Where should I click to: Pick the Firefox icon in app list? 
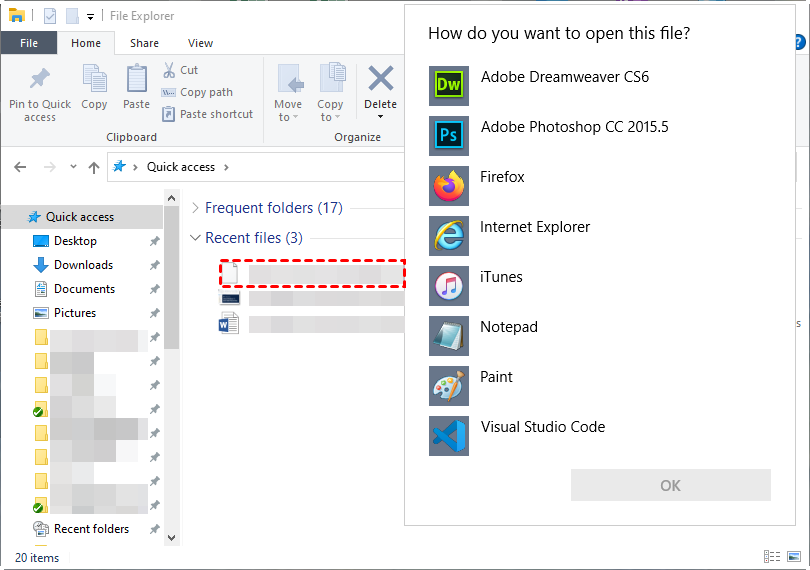[448, 186]
